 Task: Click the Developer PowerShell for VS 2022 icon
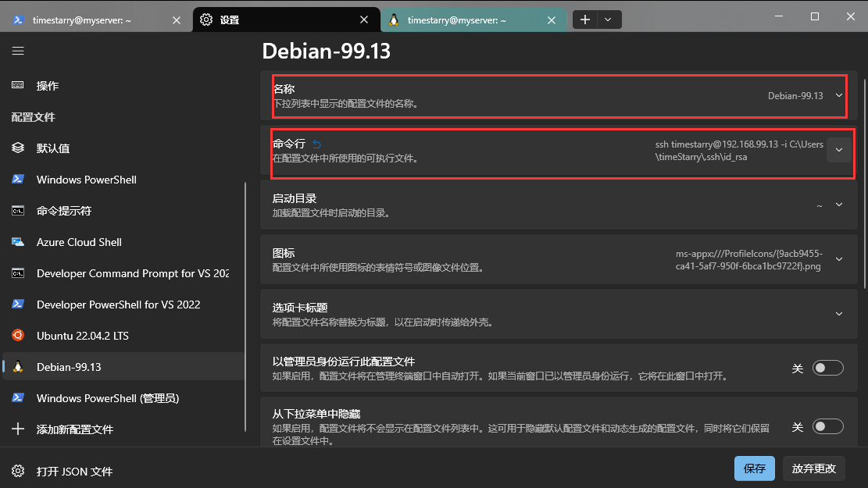pyautogui.click(x=18, y=305)
